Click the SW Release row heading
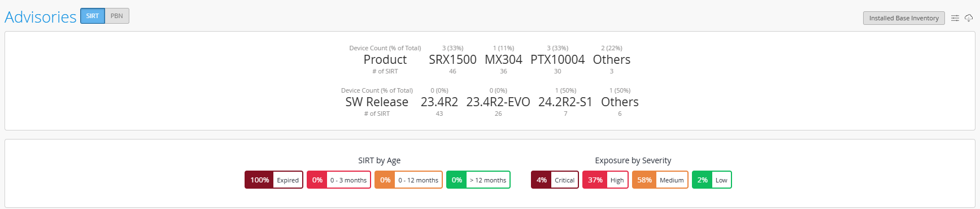980x209 pixels. click(377, 102)
